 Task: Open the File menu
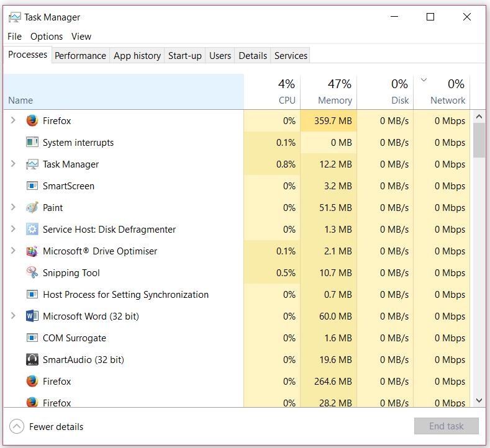pyautogui.click(x=14, y=37)
